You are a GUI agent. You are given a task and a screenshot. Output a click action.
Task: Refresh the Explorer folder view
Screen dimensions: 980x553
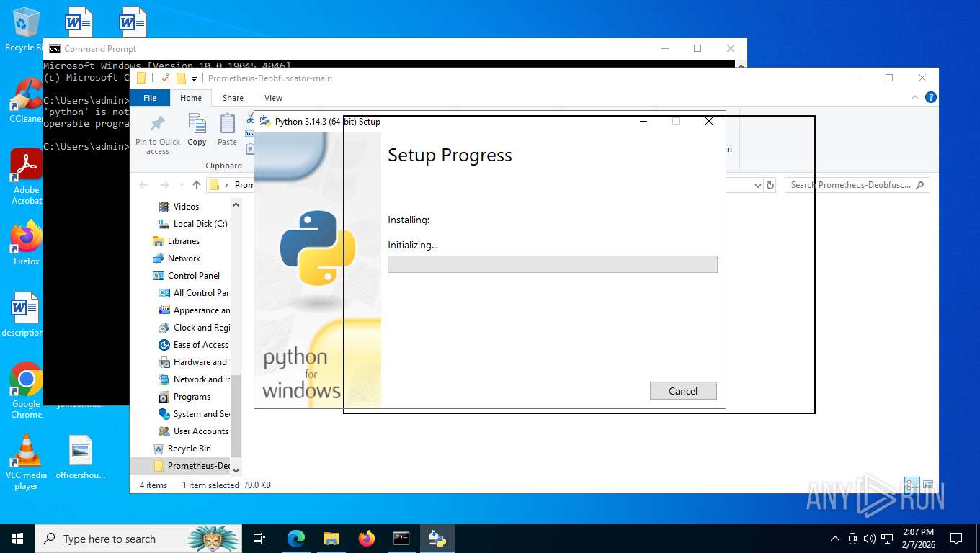770,185
